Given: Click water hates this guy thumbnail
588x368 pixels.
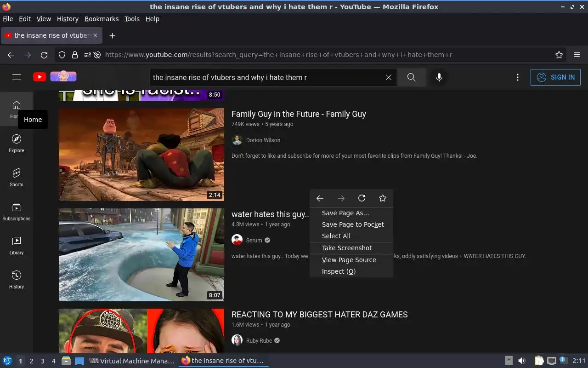Looking at the screenshot, I should coord(141,255).
